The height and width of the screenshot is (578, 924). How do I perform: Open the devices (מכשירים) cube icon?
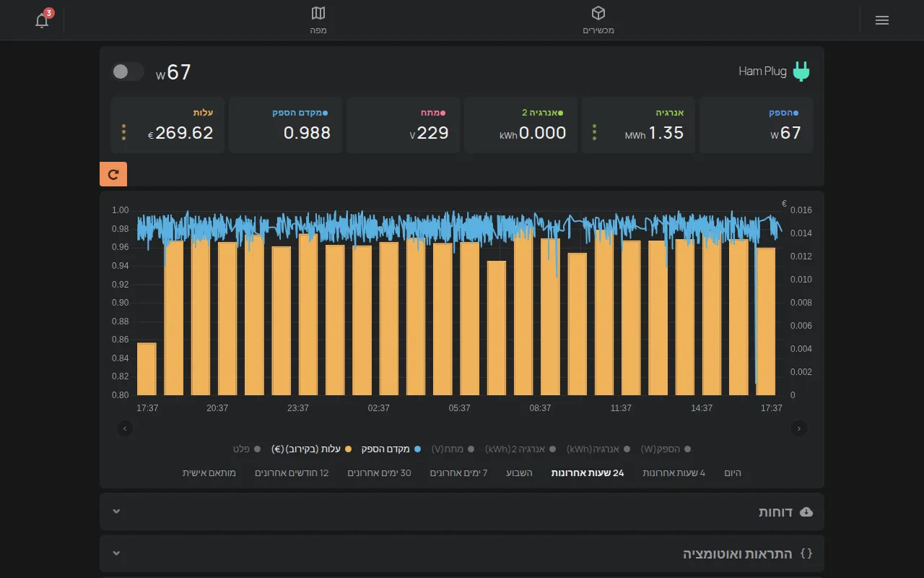coord(598,13)
